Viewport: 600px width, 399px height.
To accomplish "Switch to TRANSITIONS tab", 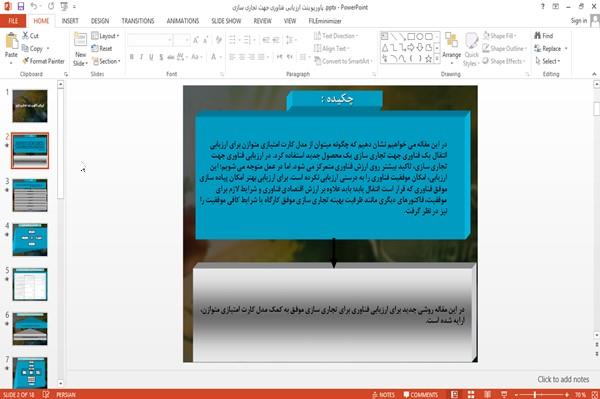I will pyautogui.click(x=138, y=21).
